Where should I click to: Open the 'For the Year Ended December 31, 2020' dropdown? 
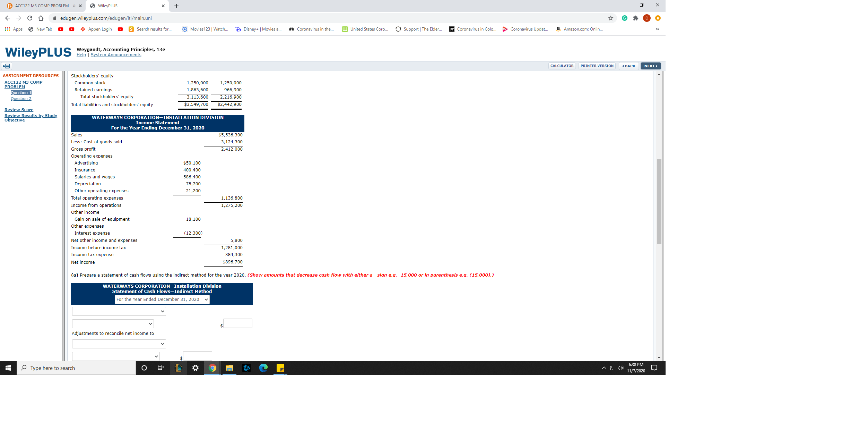pyautogui.click(x=162, y=299)
